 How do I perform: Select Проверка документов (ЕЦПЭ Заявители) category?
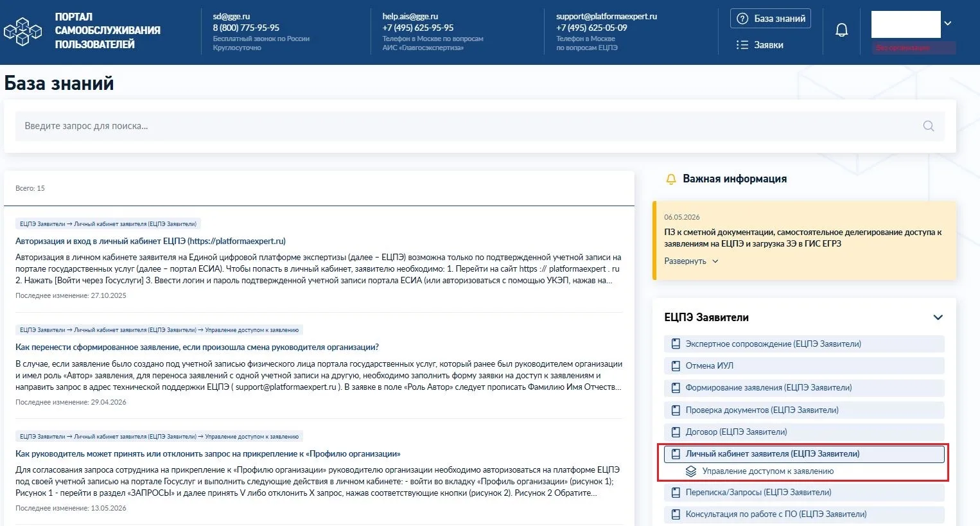point(804,410)
